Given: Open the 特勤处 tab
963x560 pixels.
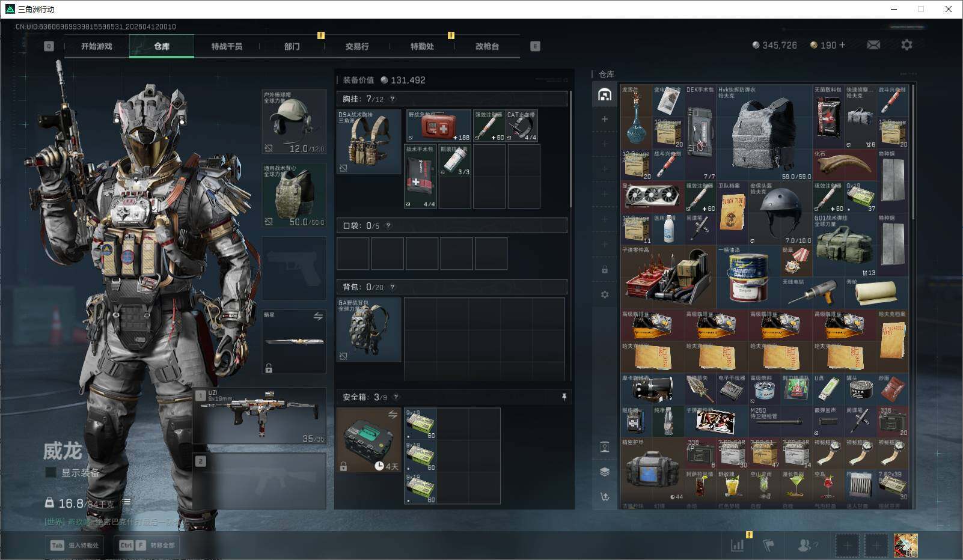Looking at the screenshot, I should tap(422, 46).
